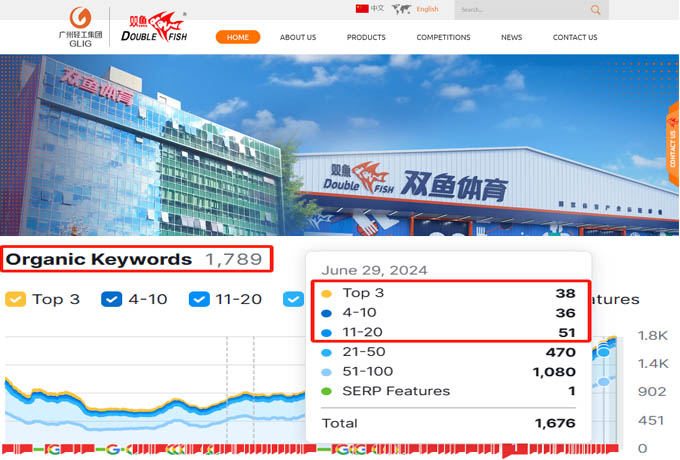Click the dark blue 4-10 legend dot
The image size is (680, 460).
327,313
